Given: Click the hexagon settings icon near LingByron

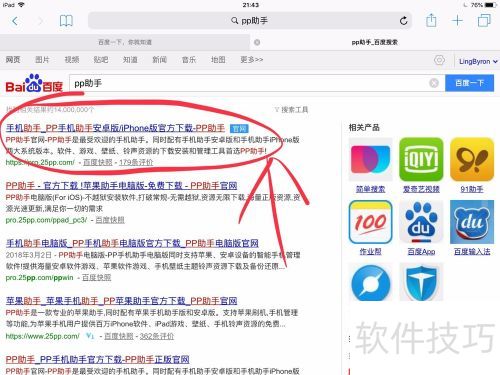Looking at the screenshot, I should coord(439,60).
